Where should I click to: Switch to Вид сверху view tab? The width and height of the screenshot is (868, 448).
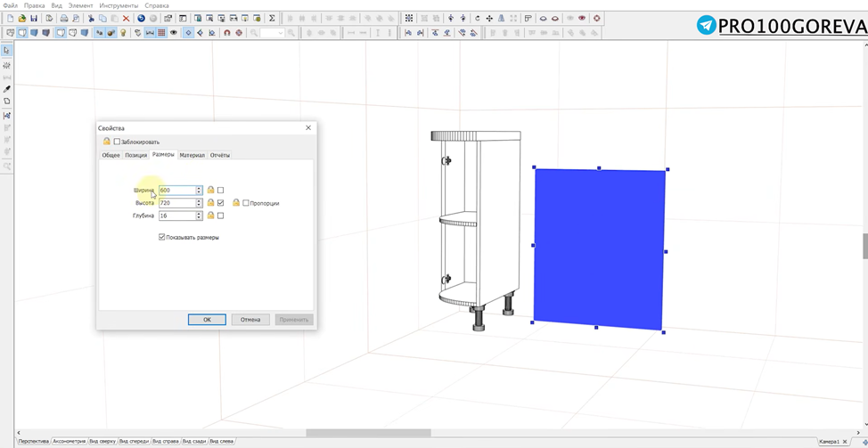point(102,442)
